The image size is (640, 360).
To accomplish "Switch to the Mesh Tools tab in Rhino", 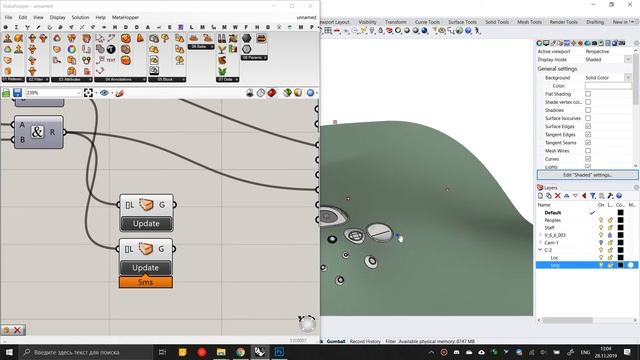I will click(529, 22).
